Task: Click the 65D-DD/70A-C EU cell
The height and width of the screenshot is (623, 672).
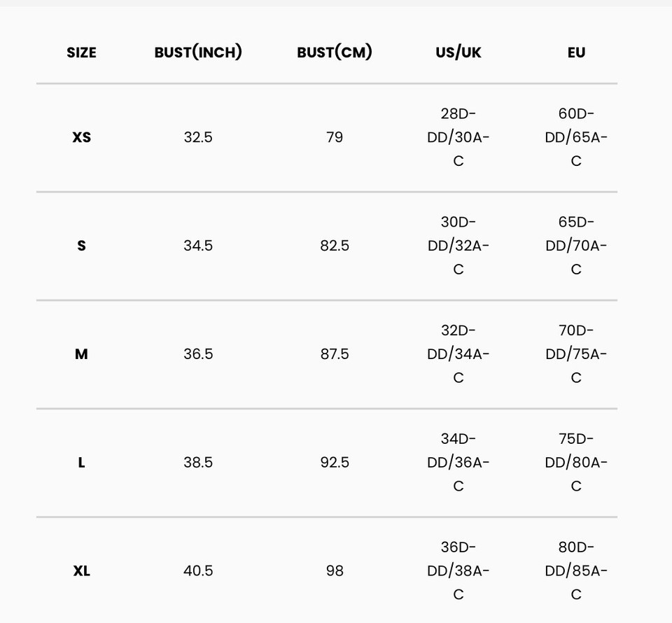Action: tap(576, 246)
